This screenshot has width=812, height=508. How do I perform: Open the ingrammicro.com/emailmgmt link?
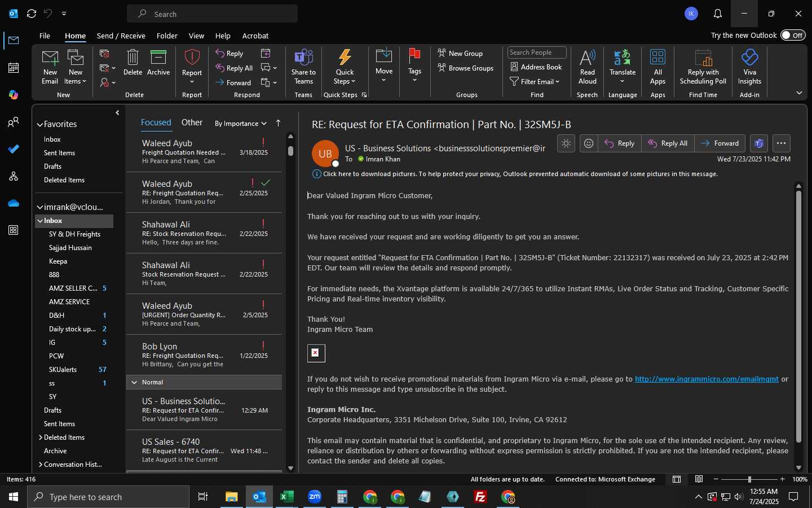pyautogui.click(x=707, y=379)
